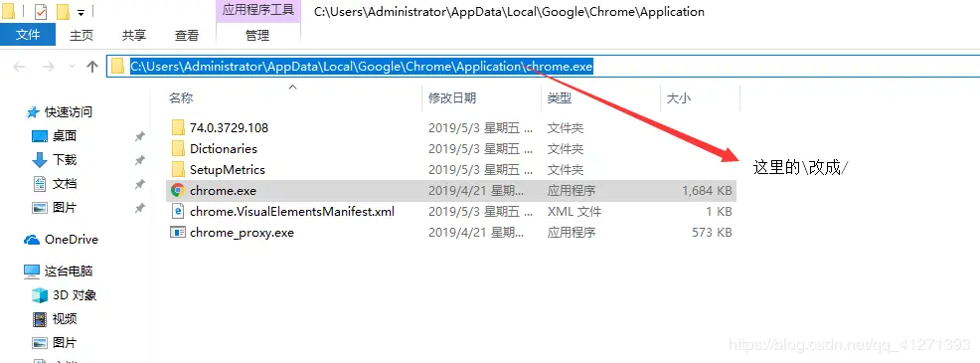Screen dimensions: 980x363
Task: Click the 573 KB size cell
Action: pyautogui.click(x=712, y=232)
